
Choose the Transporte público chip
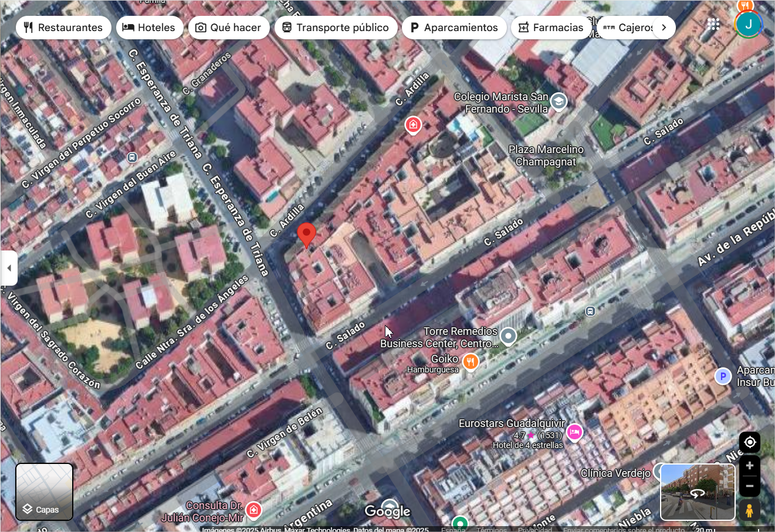336,28
